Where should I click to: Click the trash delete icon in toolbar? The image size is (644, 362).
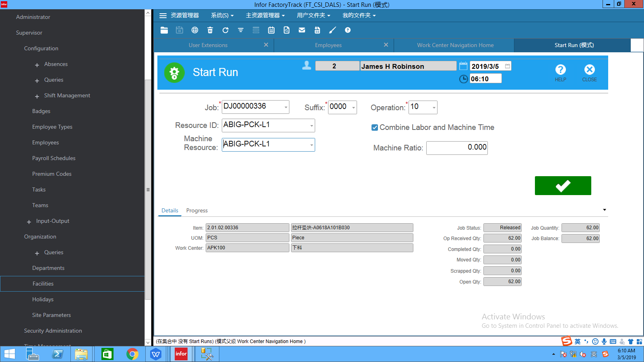point(210,30)
